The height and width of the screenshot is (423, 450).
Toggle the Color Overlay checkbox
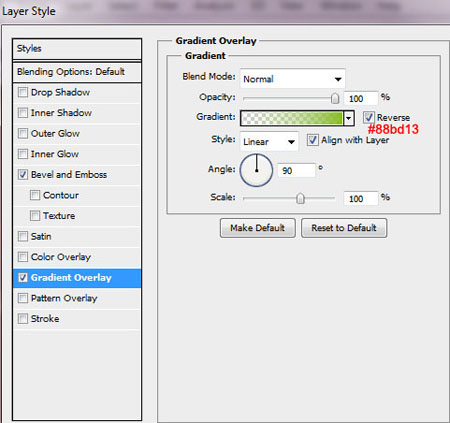click(x=23, y=257)
